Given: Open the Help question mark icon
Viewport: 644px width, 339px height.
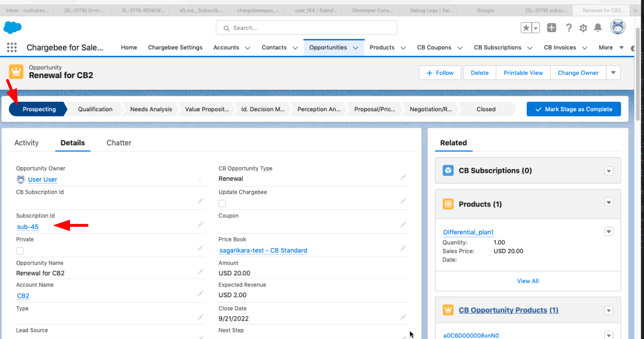Looking at the screenshot, I should tap(568, 28).
